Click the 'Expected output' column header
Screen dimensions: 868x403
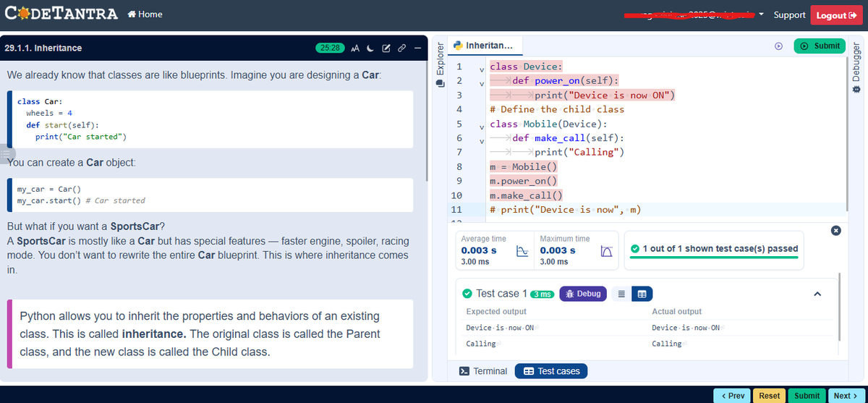click(x=496, y=311)
